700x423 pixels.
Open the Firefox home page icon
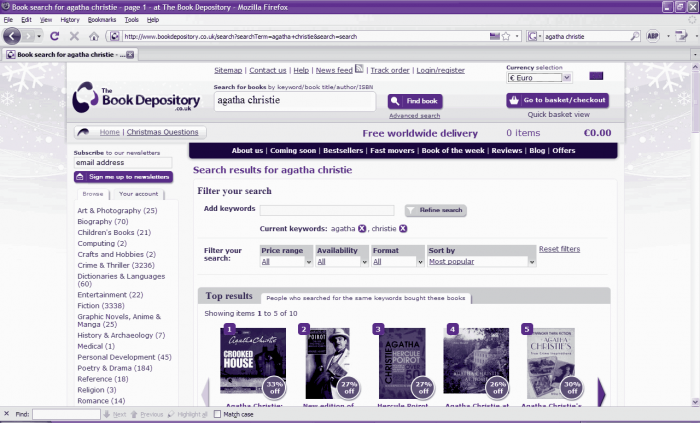[94, 36]
